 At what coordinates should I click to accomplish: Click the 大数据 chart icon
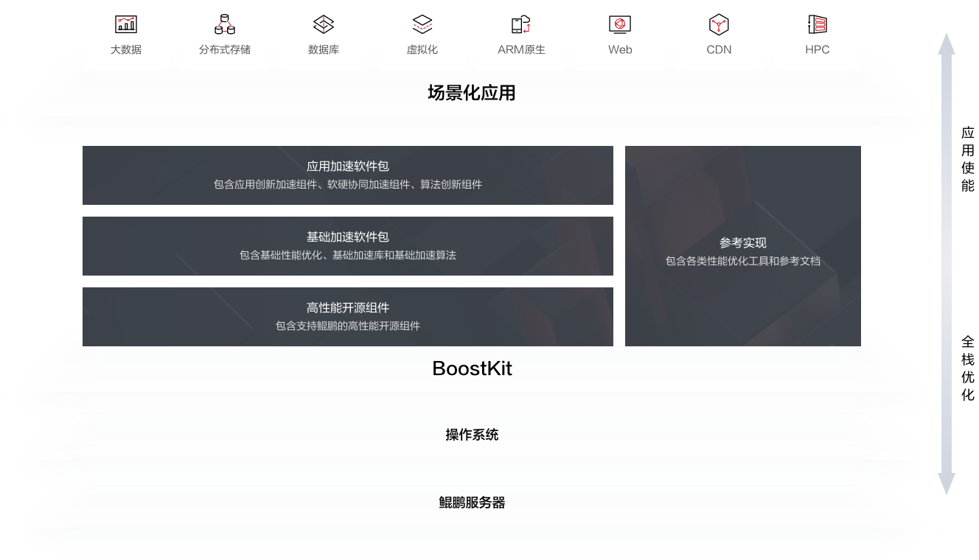[126, 24]
